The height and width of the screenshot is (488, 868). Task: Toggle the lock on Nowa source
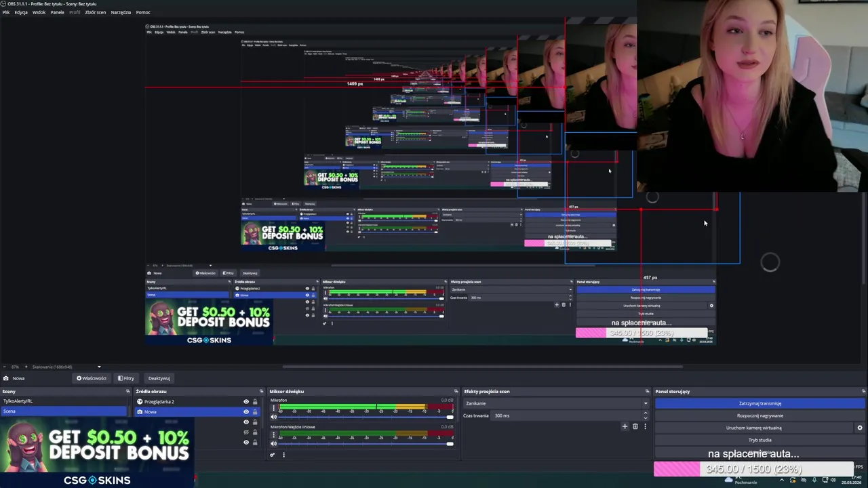coord(255,412)
